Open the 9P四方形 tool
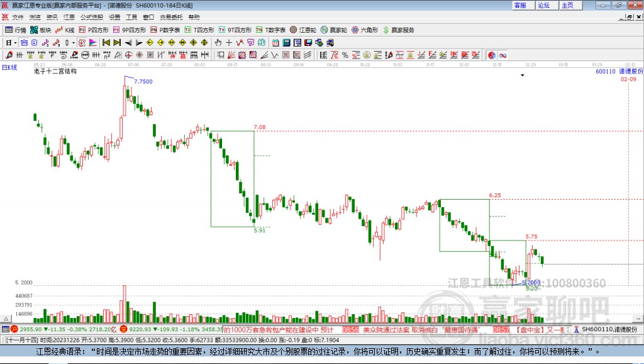This screenshot has height=364, width=644. 130,30
